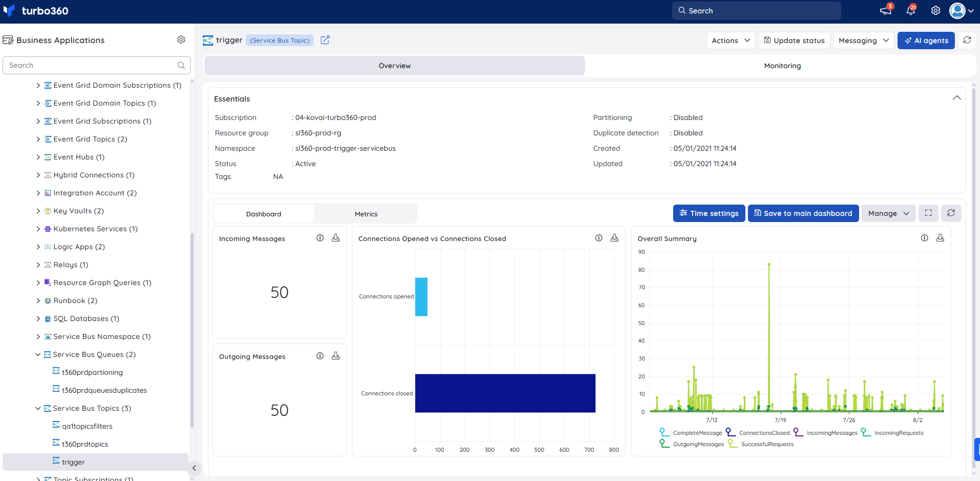The width and height of the screenshot is (980, 481).
Task: Click the trigger Service Bus Topic icon
Action: tap(207, 40)
